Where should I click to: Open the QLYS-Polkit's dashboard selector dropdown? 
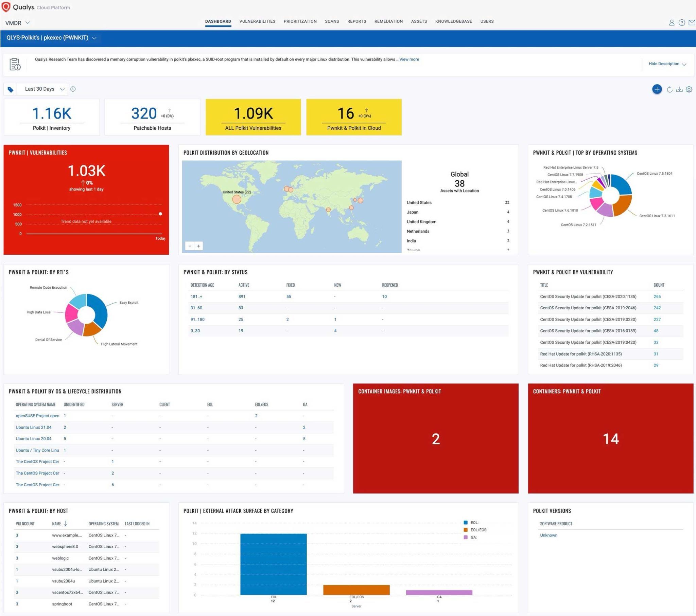(94, 38)
